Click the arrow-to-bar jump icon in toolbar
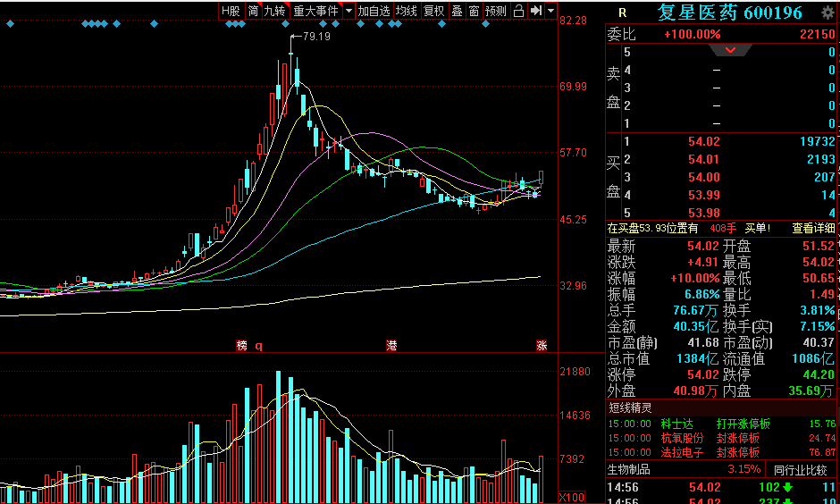Screen dimensions: 840x504 pos(535,11)
